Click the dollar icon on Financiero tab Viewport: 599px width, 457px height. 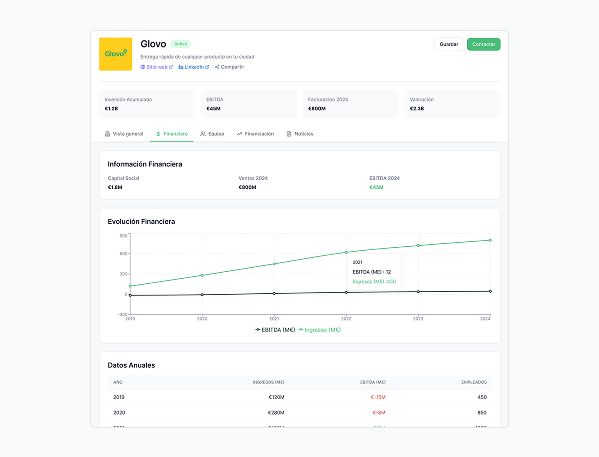coord(158,134)
